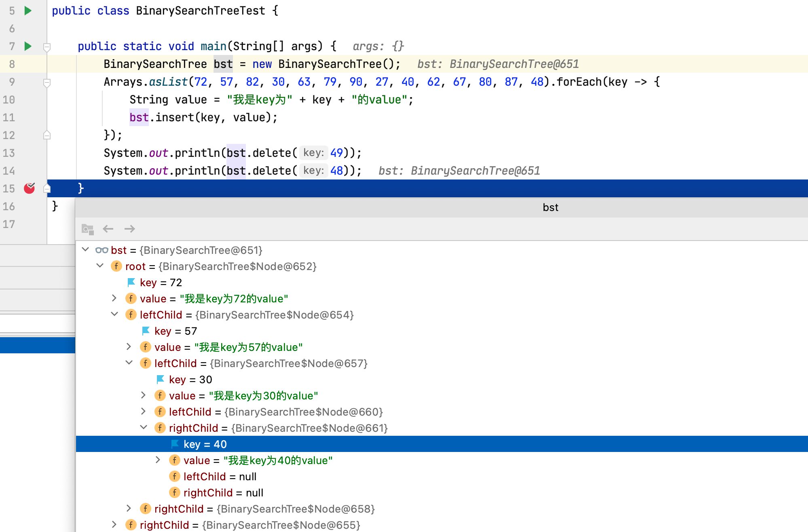Select the key = 72 row

pos(442,282)
